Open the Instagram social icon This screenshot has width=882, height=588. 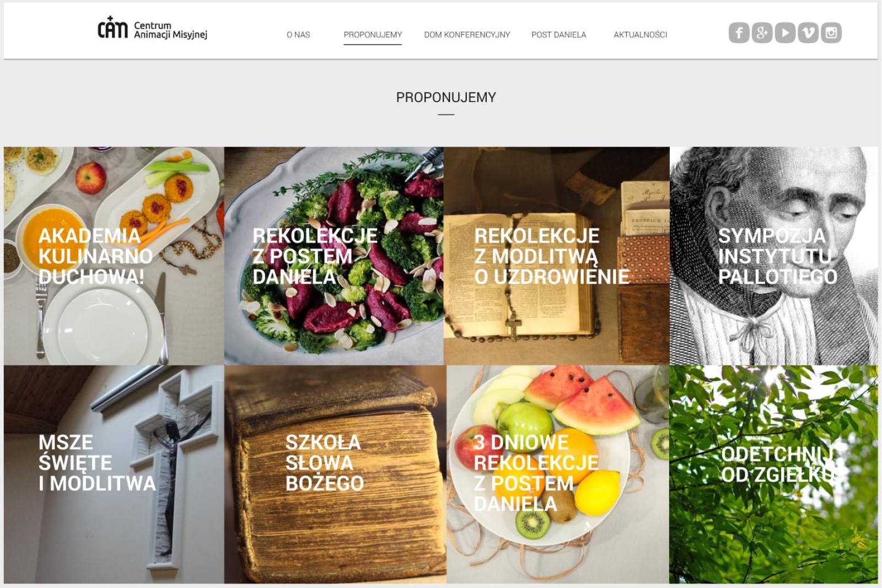point(831,33)
